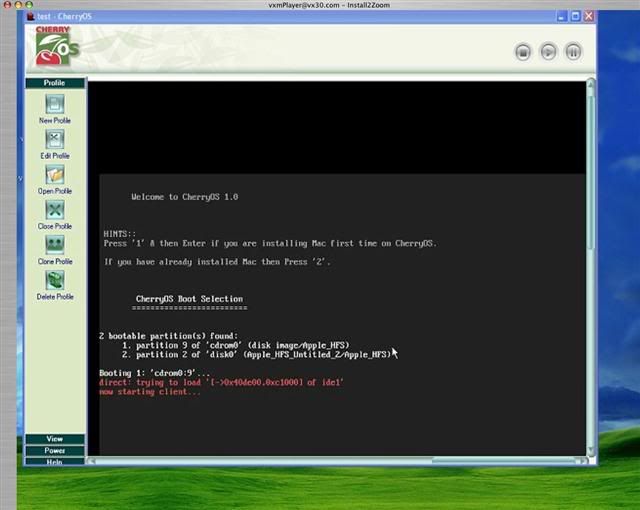Click the red 'direct: trying to load' line
Image resolution: width=640 pixels, height=510 pixels.
[221, 382]
